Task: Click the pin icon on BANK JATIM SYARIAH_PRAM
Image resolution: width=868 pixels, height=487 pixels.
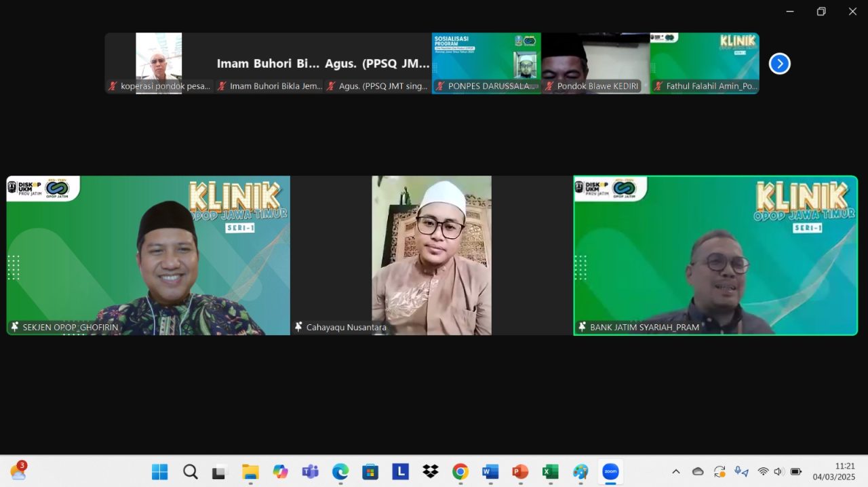Action: pos(582,327)
